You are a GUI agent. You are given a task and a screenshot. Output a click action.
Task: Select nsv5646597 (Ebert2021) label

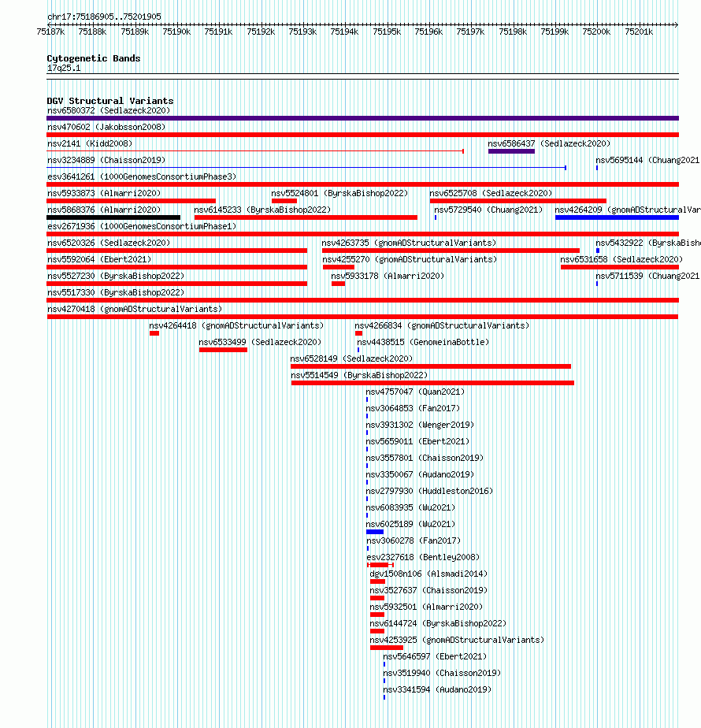tap(435, 657)
